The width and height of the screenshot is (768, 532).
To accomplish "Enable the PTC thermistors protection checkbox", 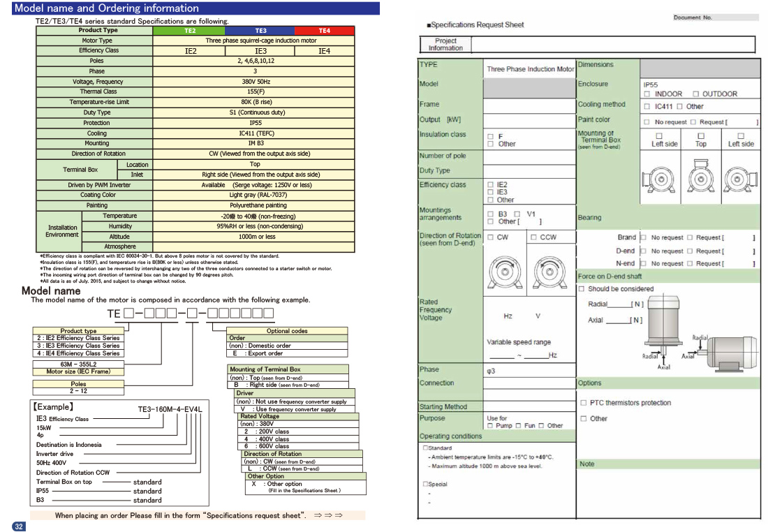I will (x=584, y=403).
